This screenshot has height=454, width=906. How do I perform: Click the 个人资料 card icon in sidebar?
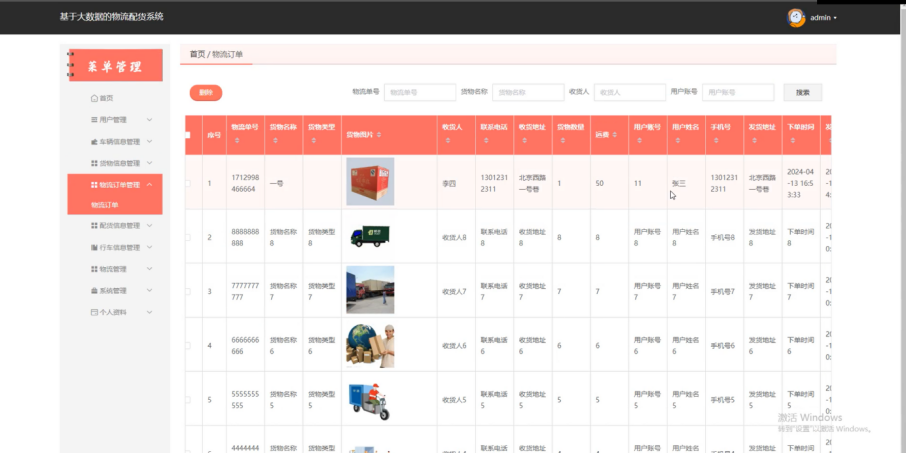[x=94, y=312]
